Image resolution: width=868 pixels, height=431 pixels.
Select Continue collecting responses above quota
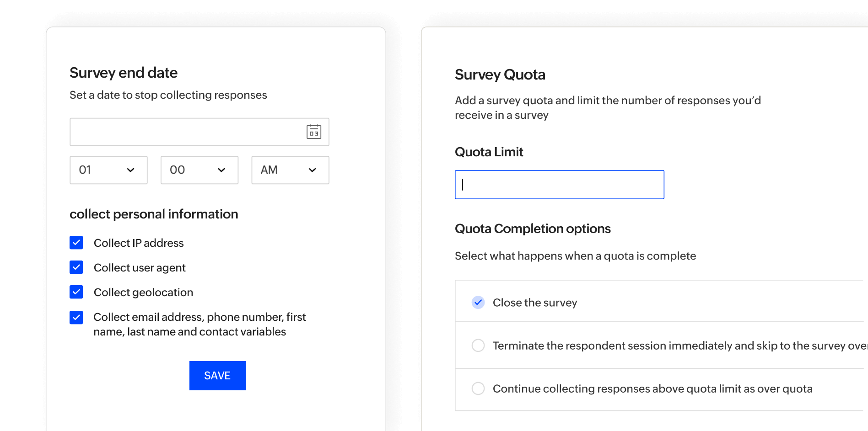pyautogui.click(x=478, y=388)
